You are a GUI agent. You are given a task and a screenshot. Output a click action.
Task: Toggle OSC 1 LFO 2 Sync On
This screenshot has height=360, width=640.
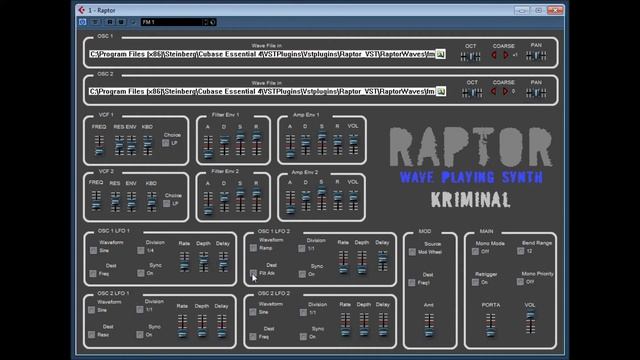point(302,274)
